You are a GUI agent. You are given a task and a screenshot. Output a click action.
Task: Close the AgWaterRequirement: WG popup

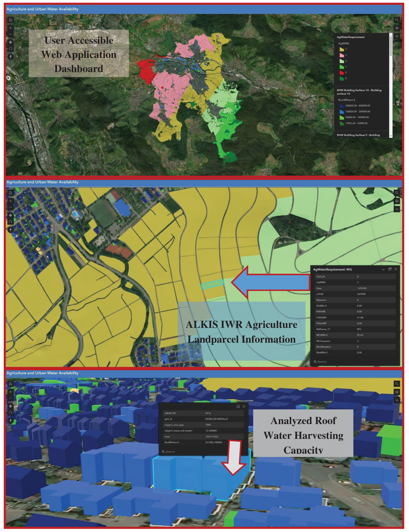396,269
